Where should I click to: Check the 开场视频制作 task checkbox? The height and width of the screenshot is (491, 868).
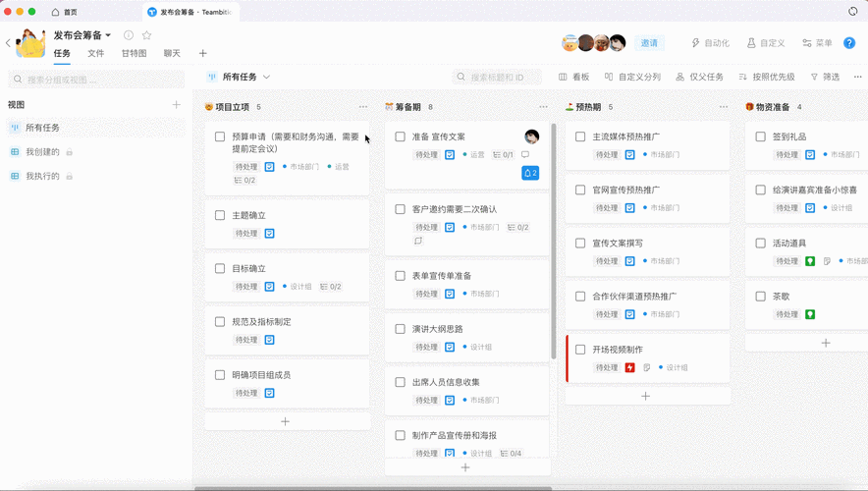(580, 350)
